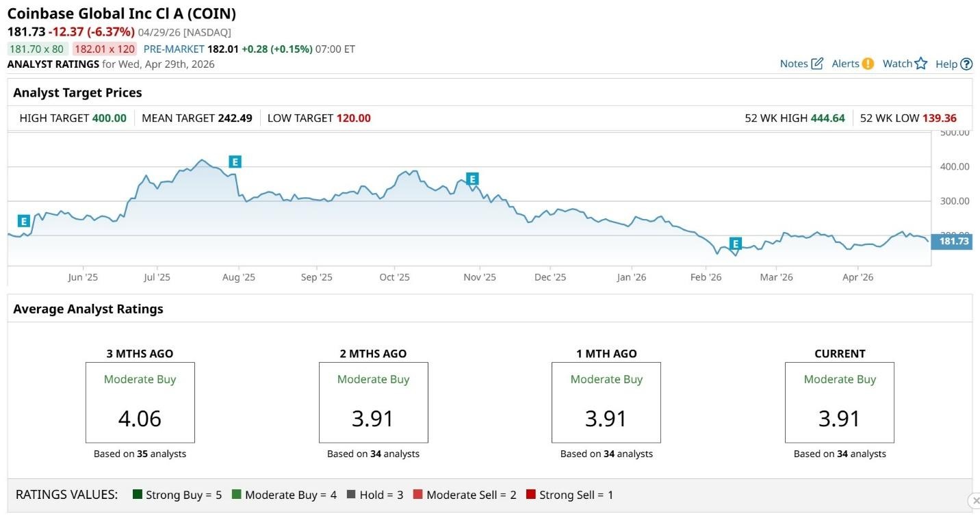The width and height of the screenshot is (980, 516).
Task: Click the gray Hold legend swatch
Action: click(351, 495)
